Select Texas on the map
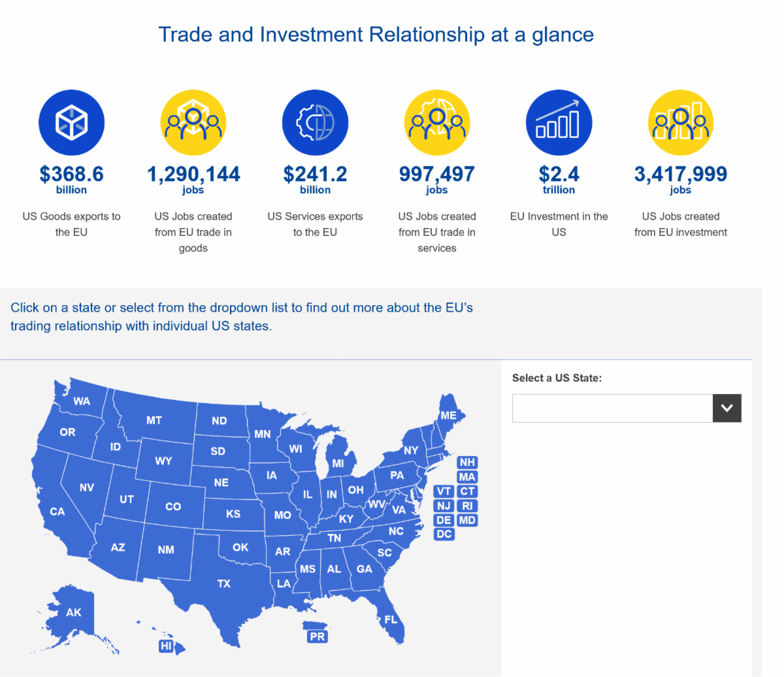This screenshot has height=677, width=784. tap(224, 583)
